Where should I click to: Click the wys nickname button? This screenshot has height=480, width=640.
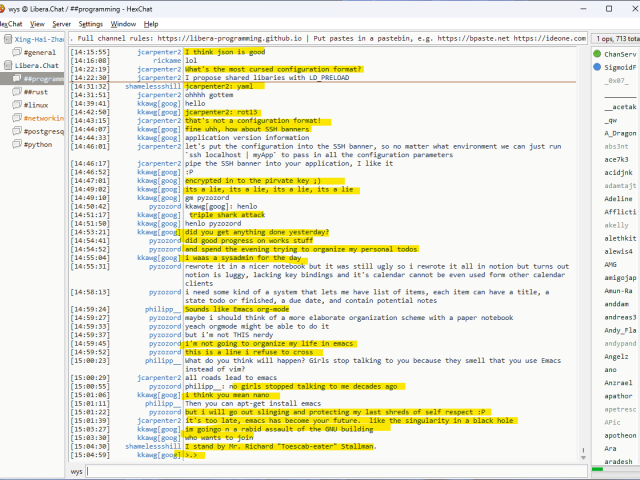tap(77, 470)
